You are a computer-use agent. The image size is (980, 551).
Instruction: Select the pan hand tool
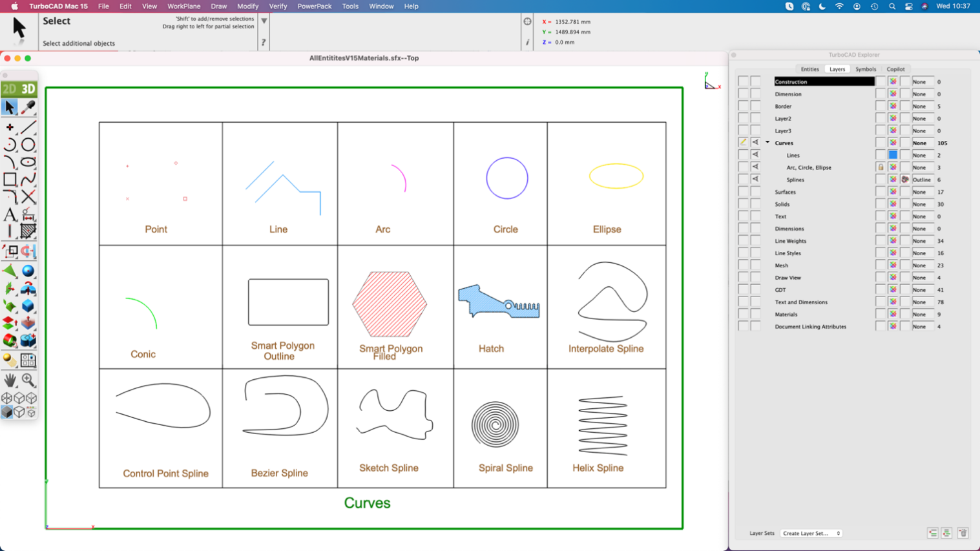(10, 380)
